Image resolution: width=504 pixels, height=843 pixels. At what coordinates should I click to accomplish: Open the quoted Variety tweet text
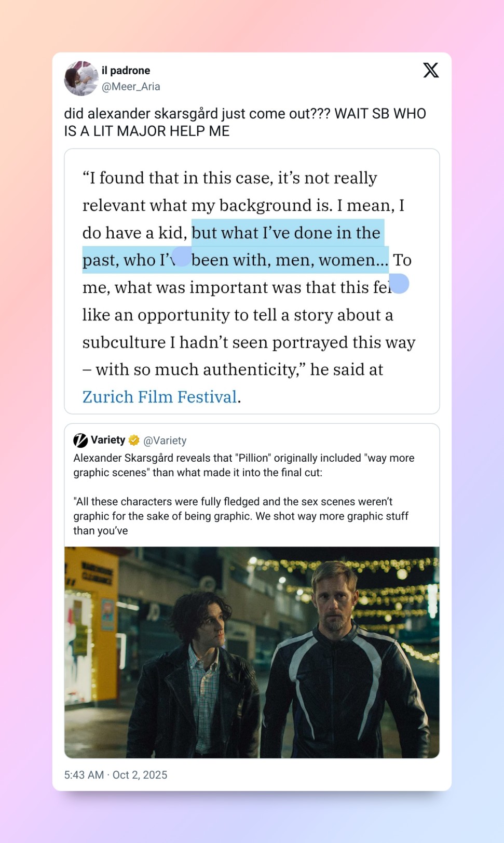tap(244, 494)
